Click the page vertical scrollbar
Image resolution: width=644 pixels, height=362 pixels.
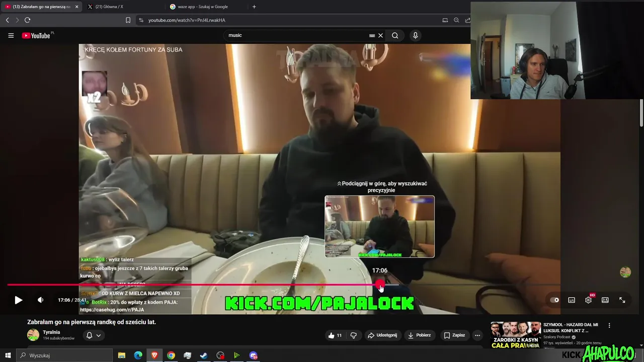coord(641,113)
